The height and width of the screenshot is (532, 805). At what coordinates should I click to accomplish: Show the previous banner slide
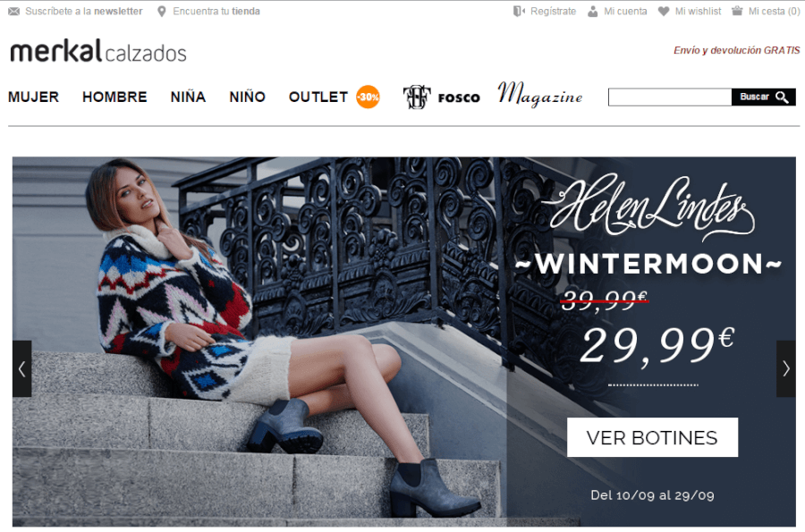coord(22,368)
